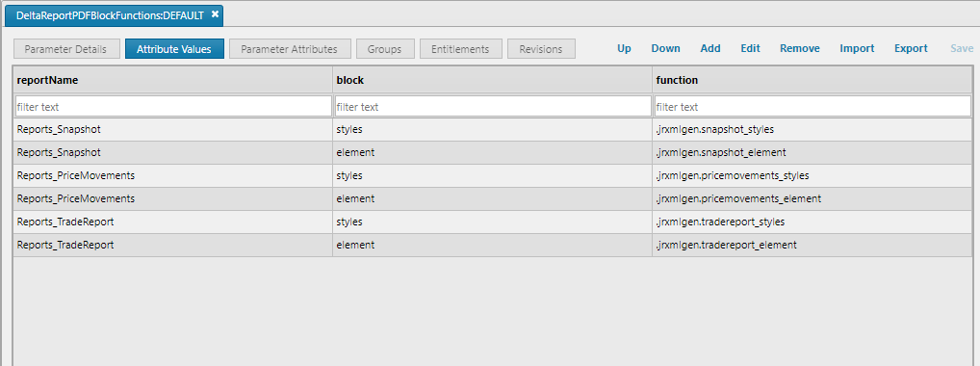This screenshot has height=366, width=980.
Task: Select the .jrxmlgen.snapshot_styles row
Action: (493, 129)
